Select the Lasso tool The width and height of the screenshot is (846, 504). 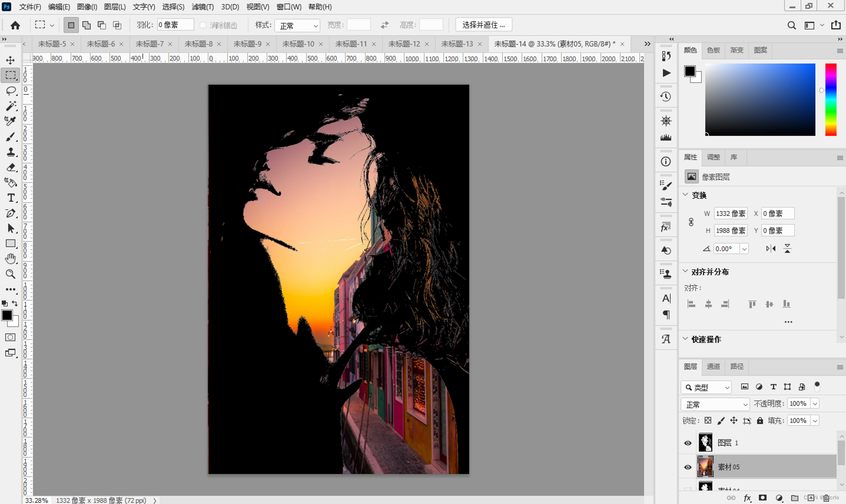(10, 90)
